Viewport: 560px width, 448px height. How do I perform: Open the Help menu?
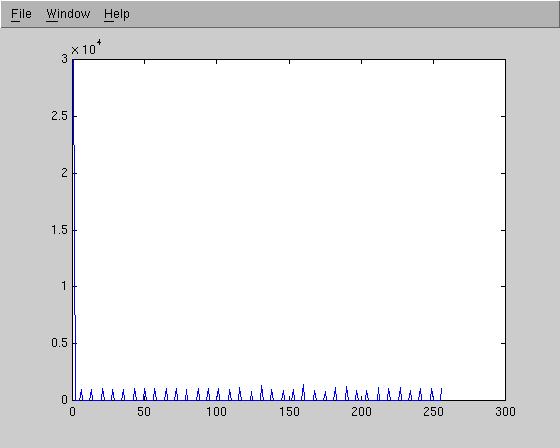(x=117, y=14)
